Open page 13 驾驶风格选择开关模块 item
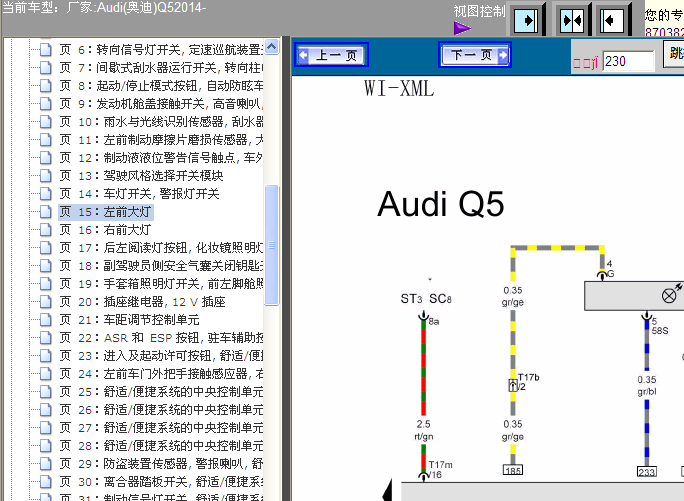684x501 pixels. tap(141, 176)
